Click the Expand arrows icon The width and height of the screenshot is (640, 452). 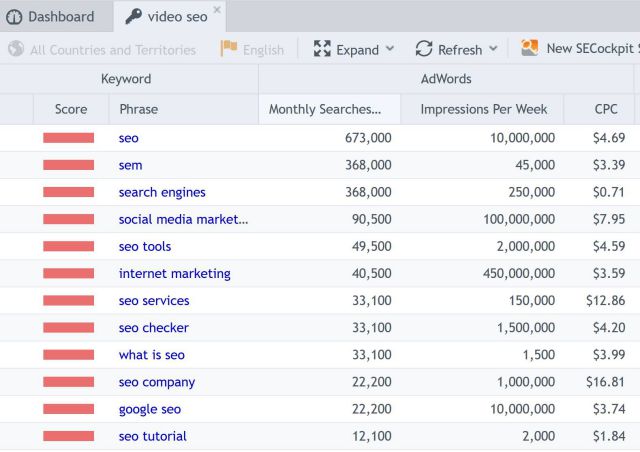click(x=321, y=49)
